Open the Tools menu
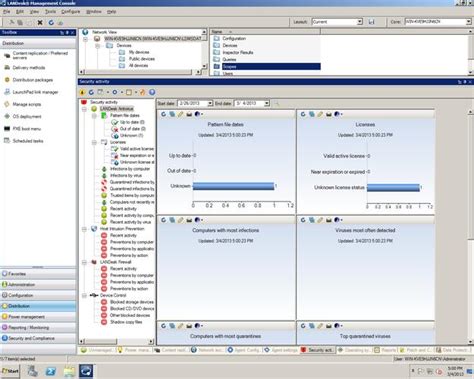The height and width of the screenshot is (379, 474). tap(50, 12)
